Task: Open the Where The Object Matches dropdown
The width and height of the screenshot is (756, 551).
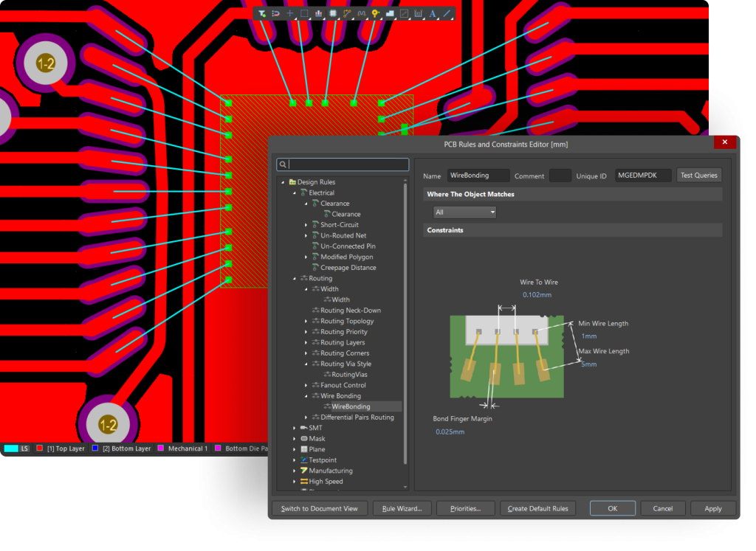Action: (x=464, y=212)
